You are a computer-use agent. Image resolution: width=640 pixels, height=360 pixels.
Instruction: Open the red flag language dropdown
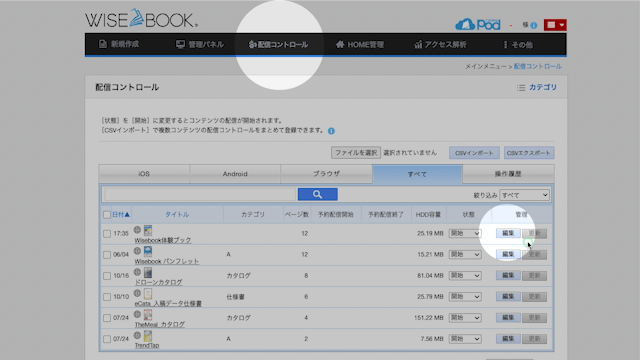coord(555,25)
